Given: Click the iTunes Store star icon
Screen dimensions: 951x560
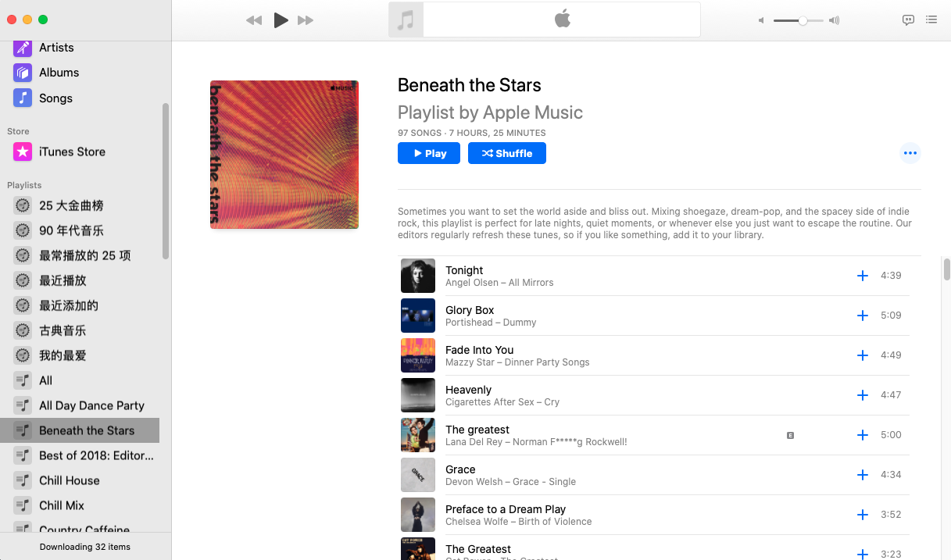Looking at the screenshot, I should tap(23, 152).
